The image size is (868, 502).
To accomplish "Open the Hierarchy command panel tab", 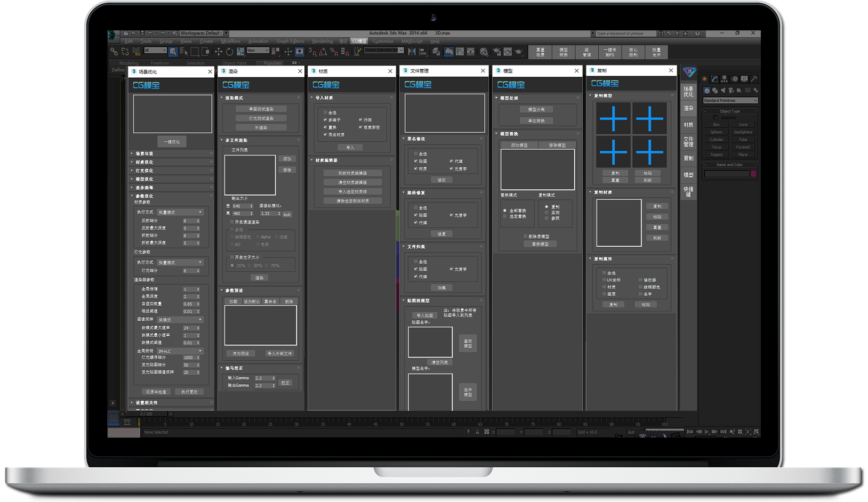I will coord(724,79).
